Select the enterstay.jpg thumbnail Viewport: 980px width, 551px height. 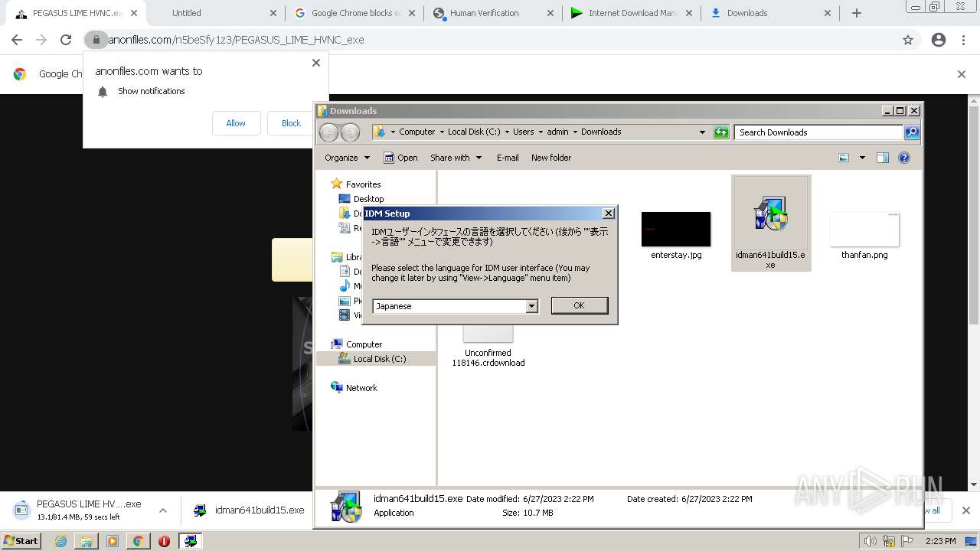[676, 230]
